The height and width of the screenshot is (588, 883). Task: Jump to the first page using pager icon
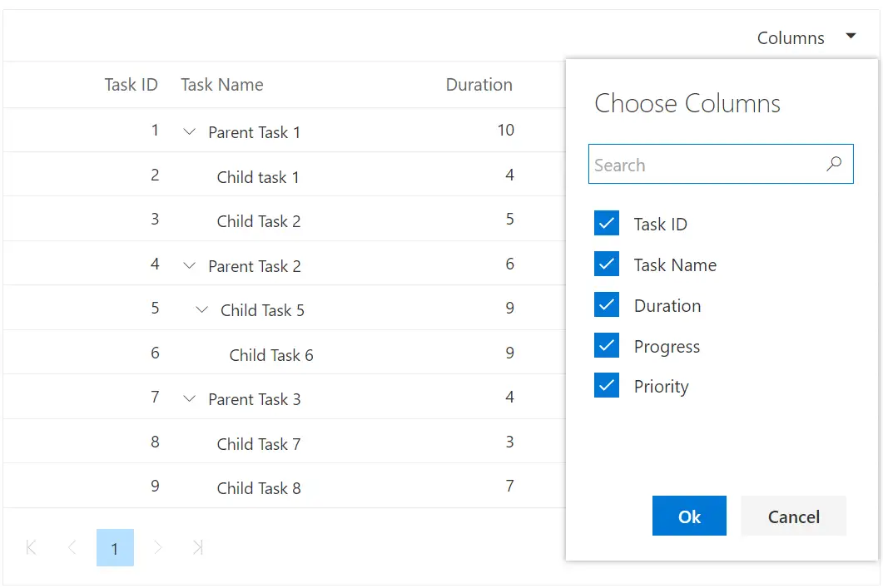[x=31, y=547]
